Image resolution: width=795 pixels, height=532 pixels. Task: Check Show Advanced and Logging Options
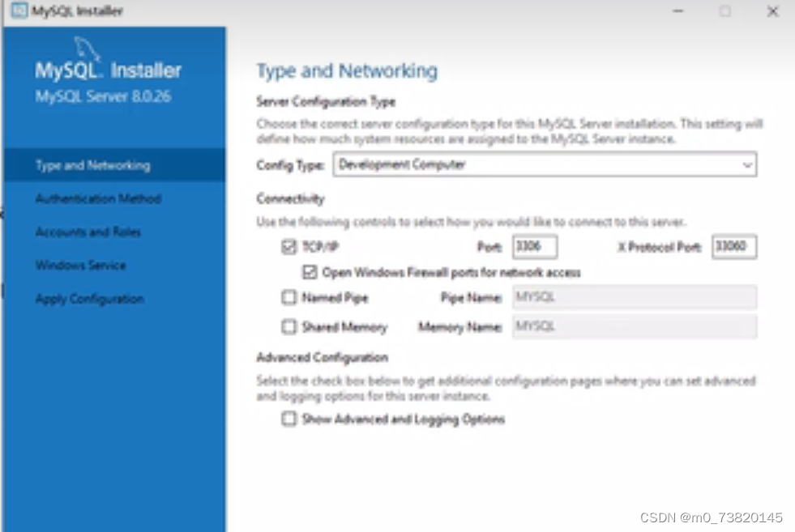[x=289, y=419]
